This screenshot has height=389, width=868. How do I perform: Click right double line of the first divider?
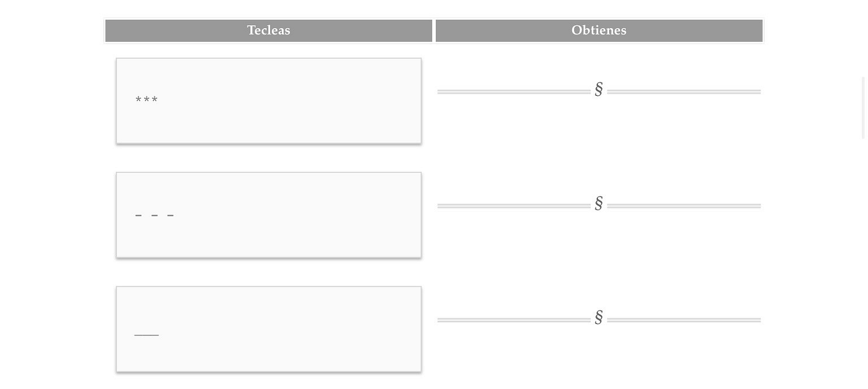point(684,92)
